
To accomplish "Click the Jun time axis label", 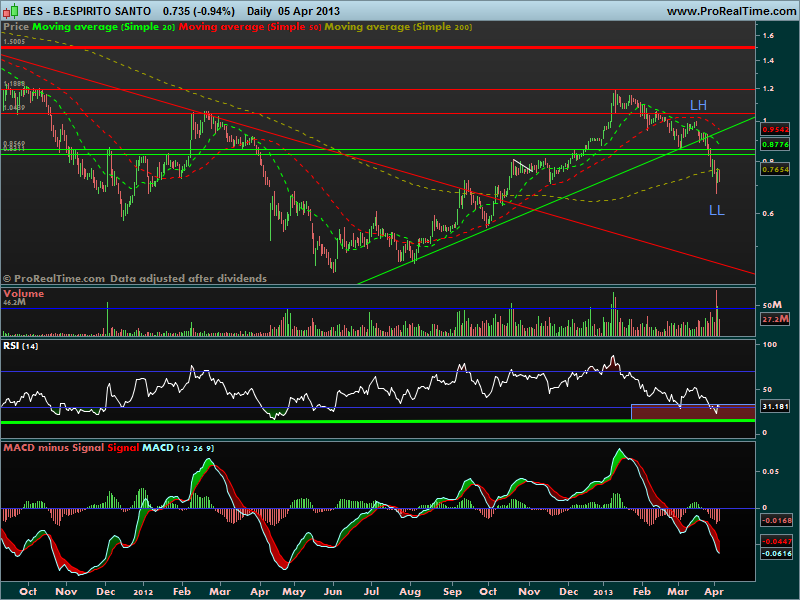I will pos(333,591).
